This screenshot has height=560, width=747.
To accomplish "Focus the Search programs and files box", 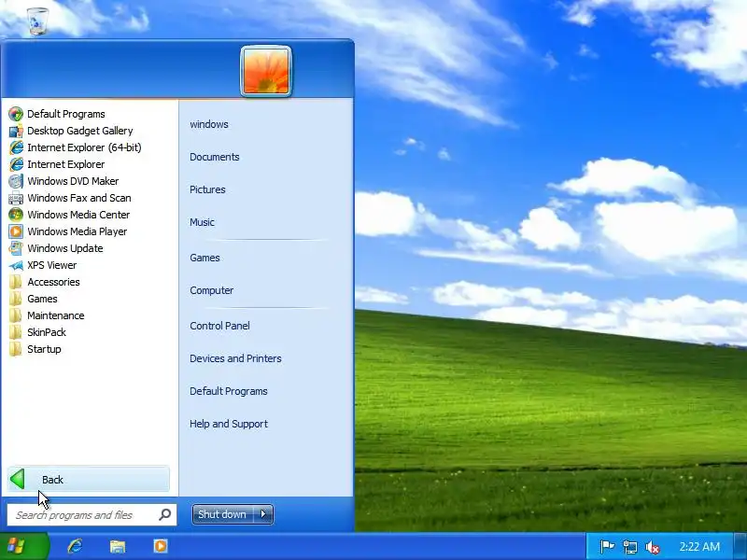I will pyautogui.click(x=92, y=515).
